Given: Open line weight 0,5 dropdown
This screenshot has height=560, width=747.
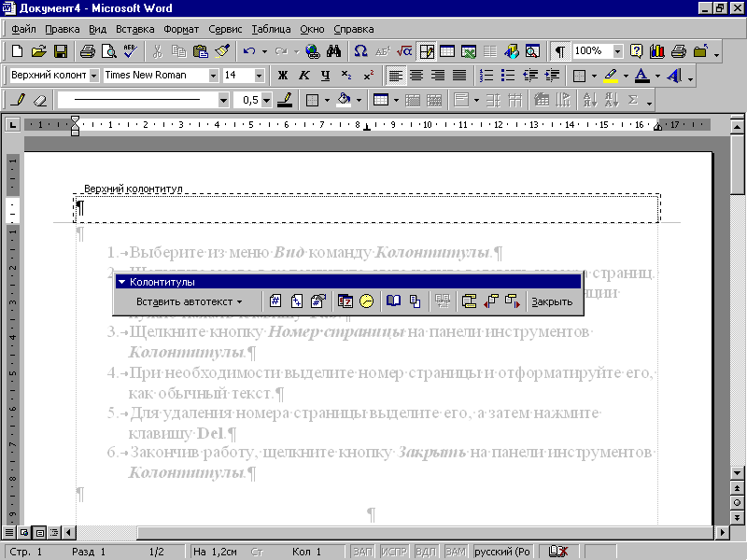Looking at the screenshot, I should click(267, 100).
